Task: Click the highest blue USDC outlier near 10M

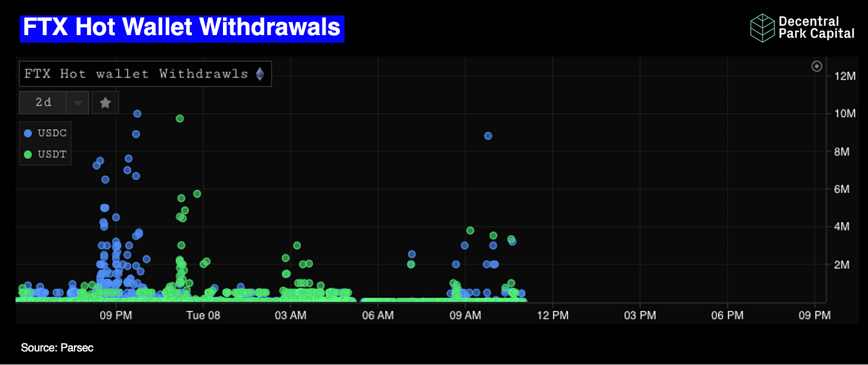Action: 137,113
